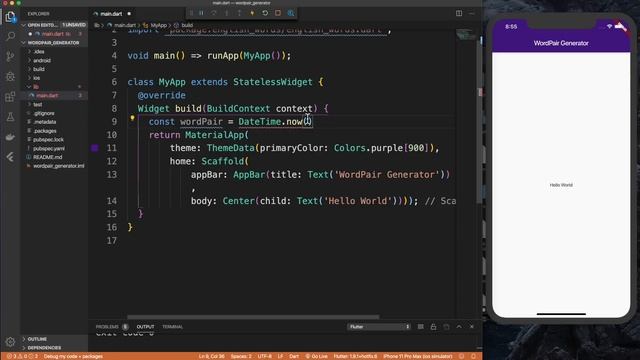
Task: Open README.md file
Action: 48,157
